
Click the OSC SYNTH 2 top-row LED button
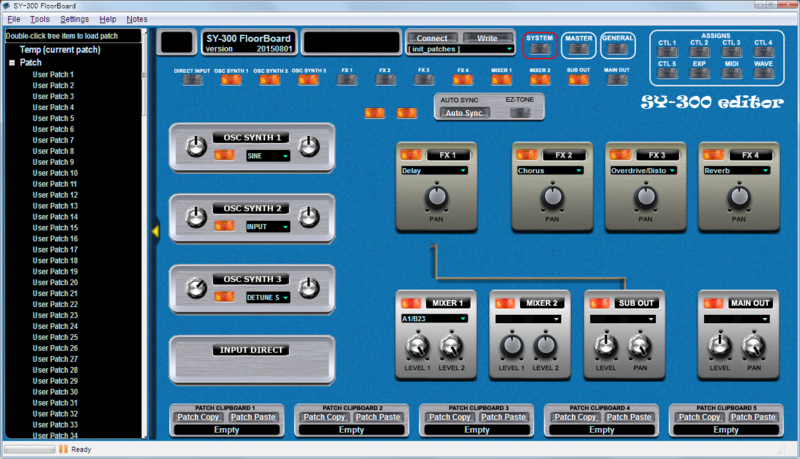(269, 80)
